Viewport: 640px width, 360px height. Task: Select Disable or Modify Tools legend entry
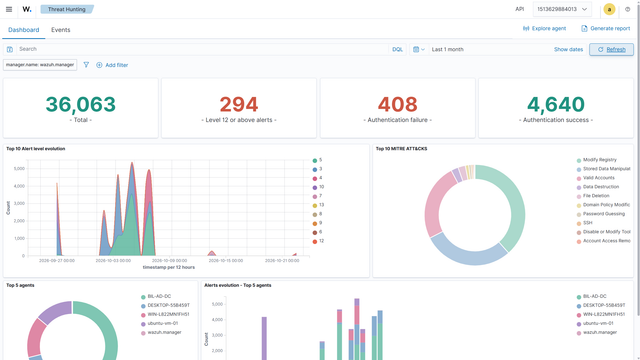[604, 232]
